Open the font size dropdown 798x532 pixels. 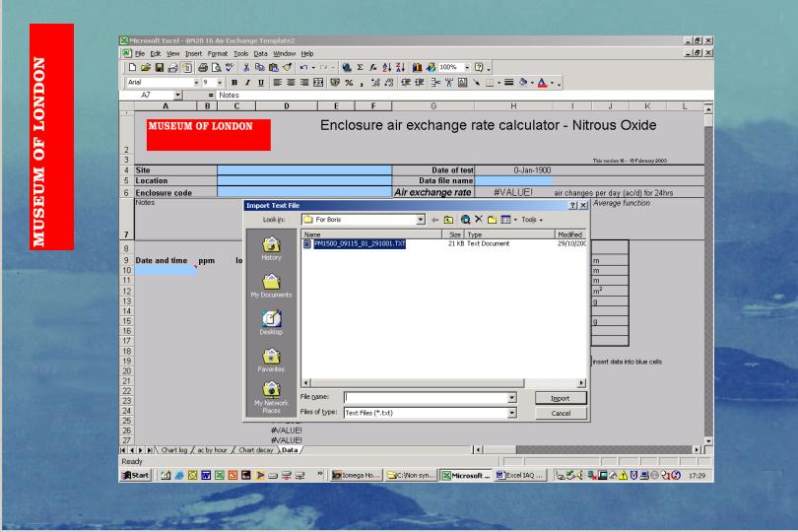(220, 83)
